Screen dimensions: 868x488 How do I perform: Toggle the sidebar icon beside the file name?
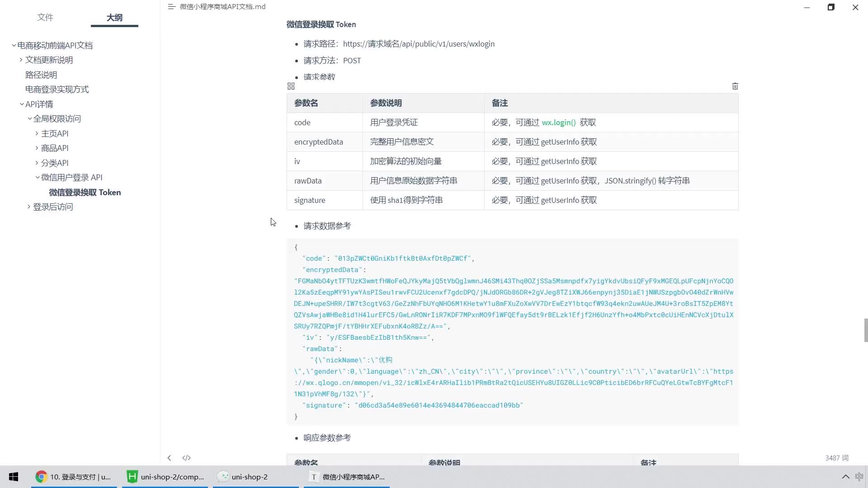click(x=171, y=7)
